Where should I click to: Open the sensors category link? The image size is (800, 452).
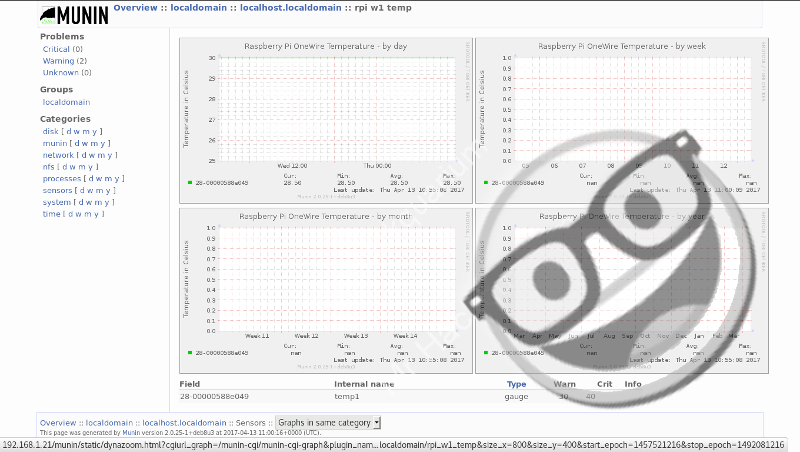[57, 190]
